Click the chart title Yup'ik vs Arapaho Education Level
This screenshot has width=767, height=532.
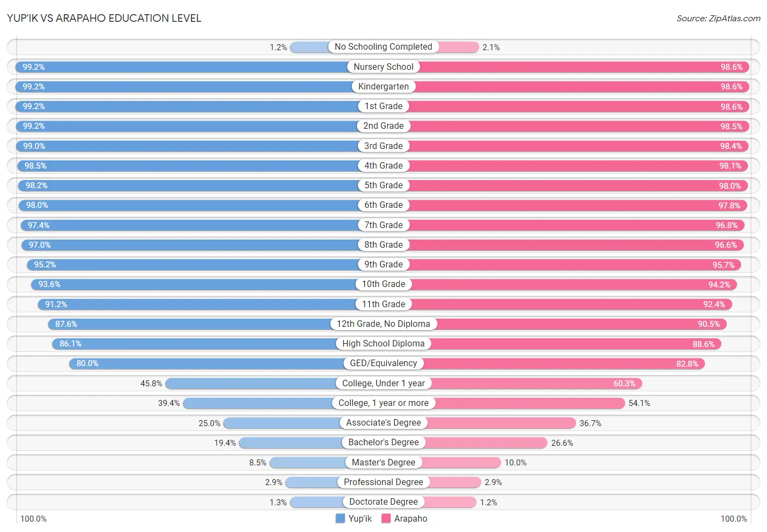[x=104, y=18]
